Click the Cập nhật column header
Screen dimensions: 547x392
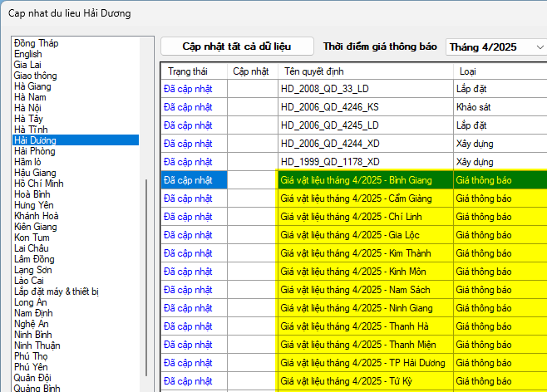[x=253, y=71]
